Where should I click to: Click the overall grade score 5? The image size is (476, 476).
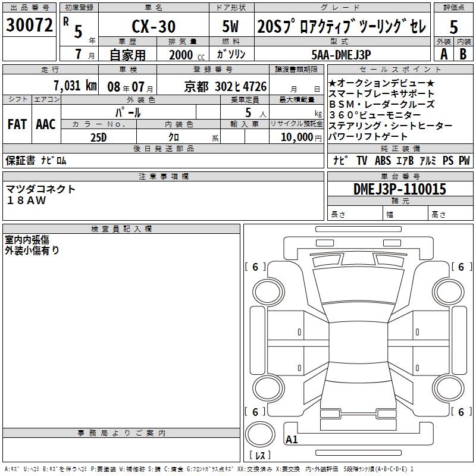(453, 26)
